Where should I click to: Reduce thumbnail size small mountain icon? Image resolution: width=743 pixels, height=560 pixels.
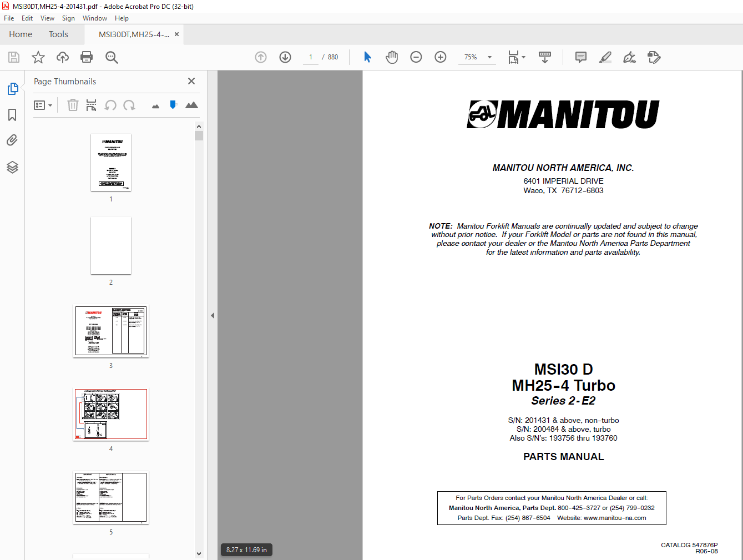(x=155, y=106)
